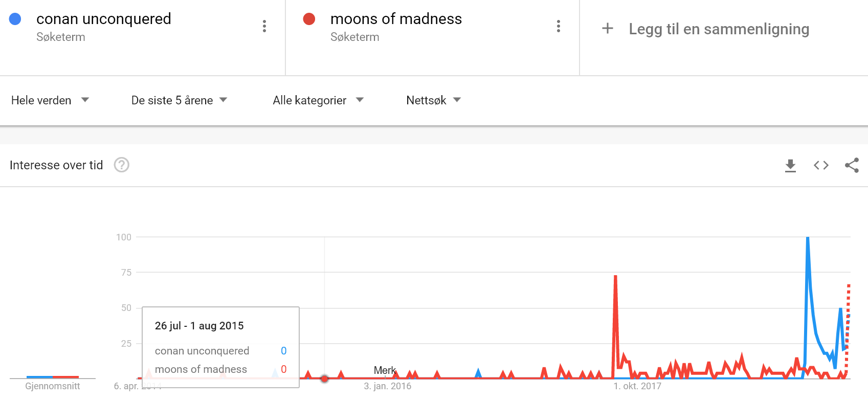Image resolution: width=868 pixels, height=401 pixels.
Task: Click the Merk note on the chart
Action: pos(385,370)
